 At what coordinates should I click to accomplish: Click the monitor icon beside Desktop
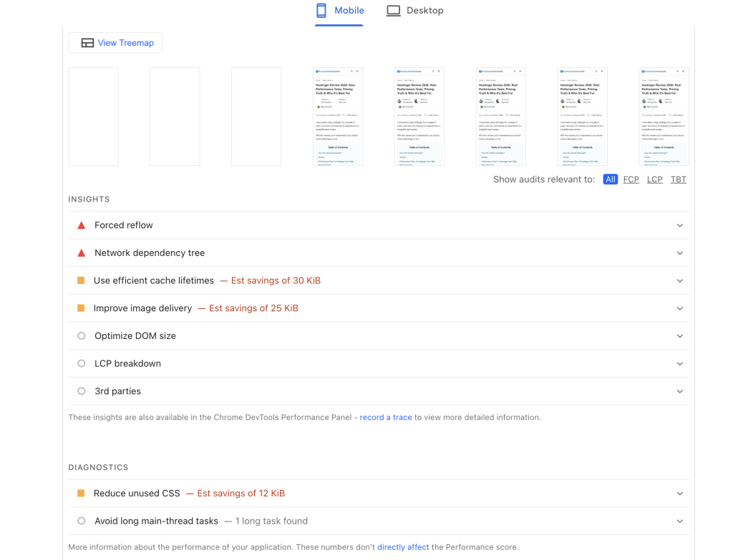[393, 11]
